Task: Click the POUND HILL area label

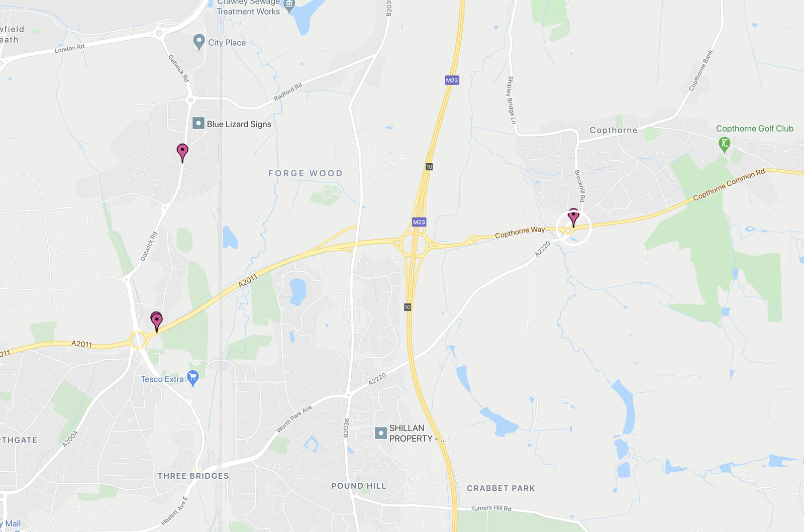Action: (359, 486)
